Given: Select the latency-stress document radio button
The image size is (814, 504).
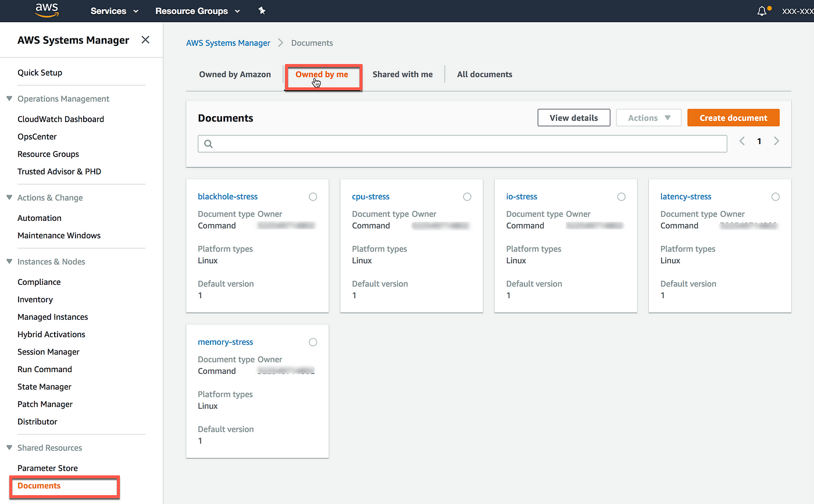Looking at the screenshot, I should 775,197.
